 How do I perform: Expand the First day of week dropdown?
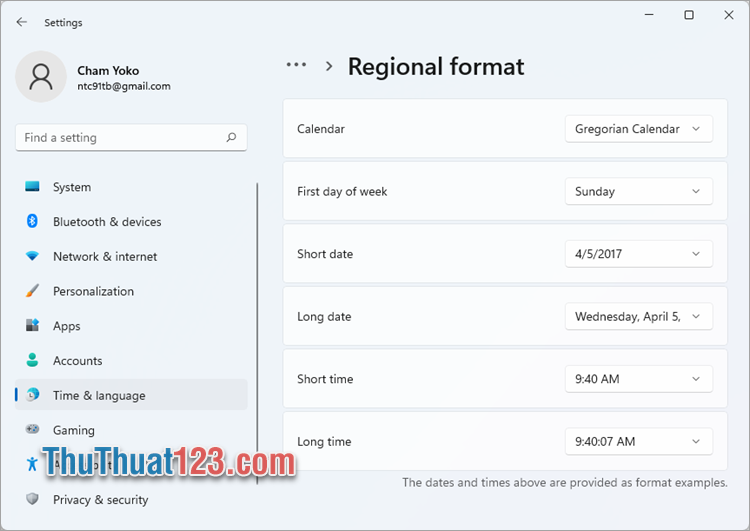click(639, 191)
